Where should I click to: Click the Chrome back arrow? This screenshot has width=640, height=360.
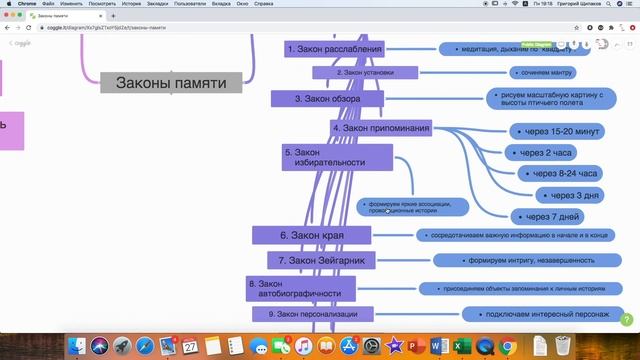coord(7,28)
